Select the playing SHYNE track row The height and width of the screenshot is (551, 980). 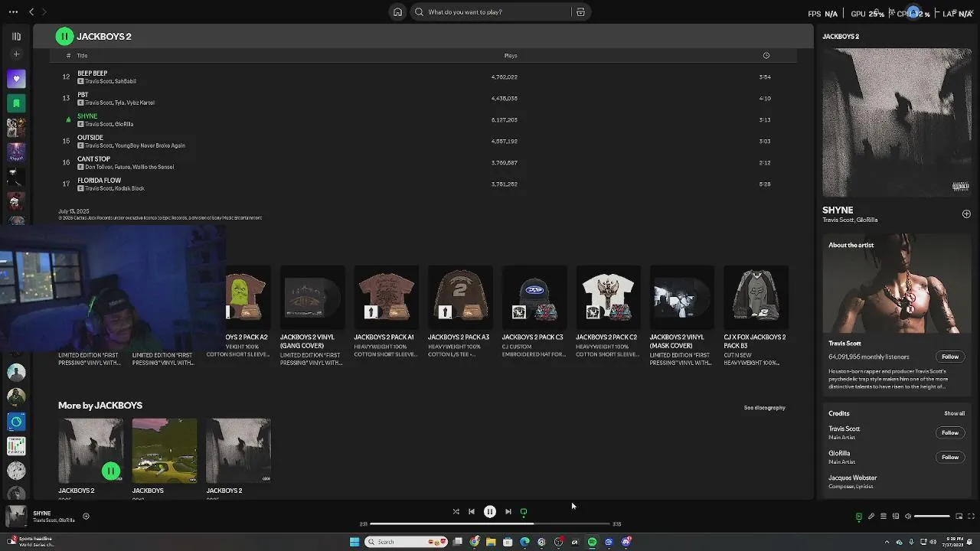tap(423, 119)
